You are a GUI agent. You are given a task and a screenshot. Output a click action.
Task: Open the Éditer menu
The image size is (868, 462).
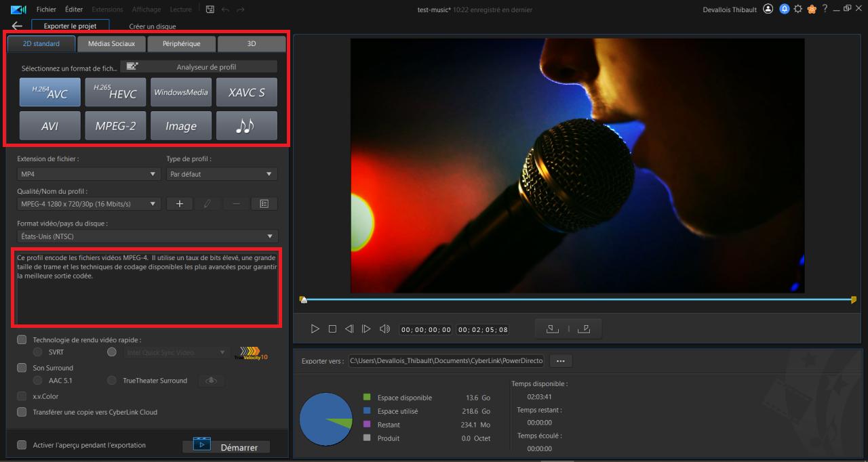pos(74,9)
